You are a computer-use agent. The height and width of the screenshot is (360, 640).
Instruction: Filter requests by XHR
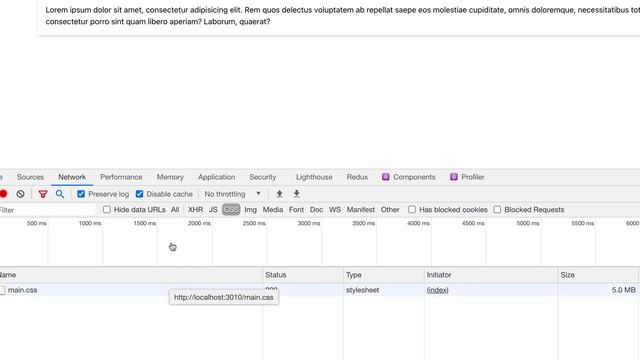[x=195, y=210]
